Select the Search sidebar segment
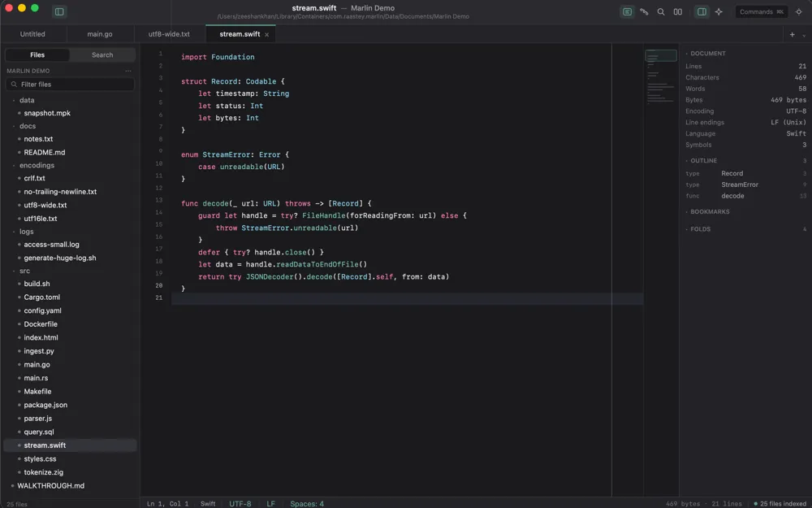Viewport: 812px width, 508px height. [102, 55]
